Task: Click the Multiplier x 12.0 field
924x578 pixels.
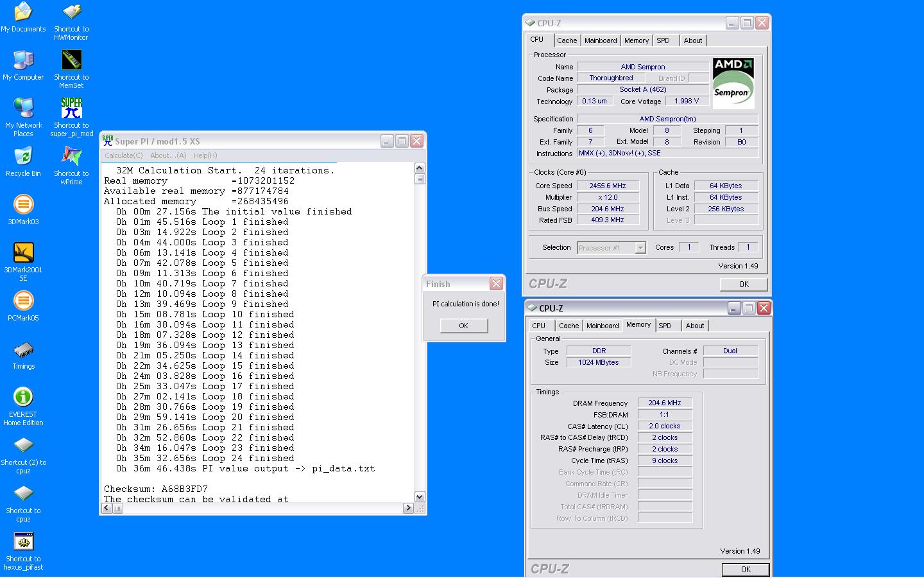Action: click(608, 197)
